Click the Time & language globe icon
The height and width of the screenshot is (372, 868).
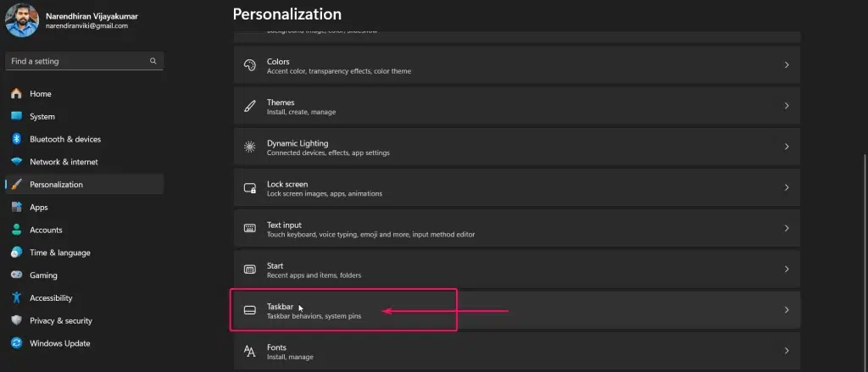point(17,253)
